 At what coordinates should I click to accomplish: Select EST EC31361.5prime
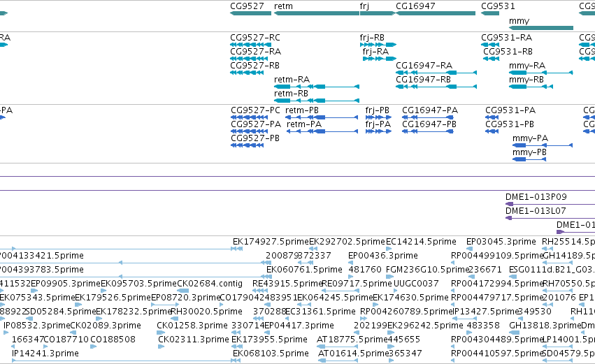320,312
